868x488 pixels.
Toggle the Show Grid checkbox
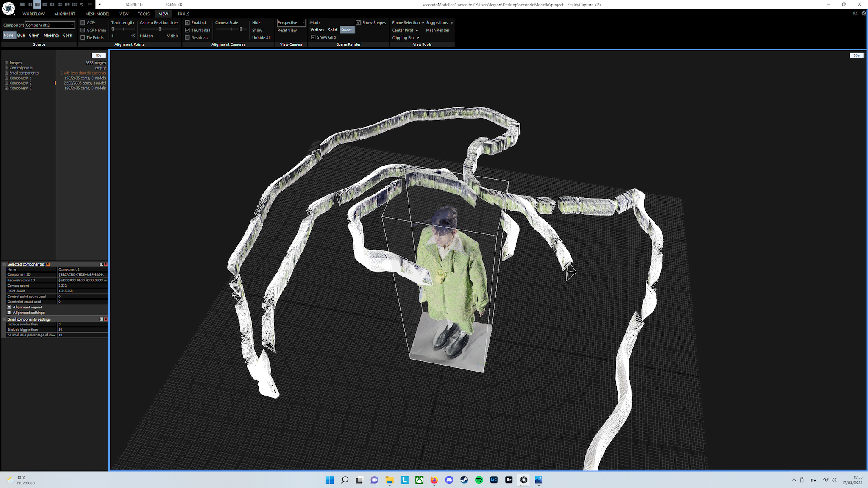point(313,37)
